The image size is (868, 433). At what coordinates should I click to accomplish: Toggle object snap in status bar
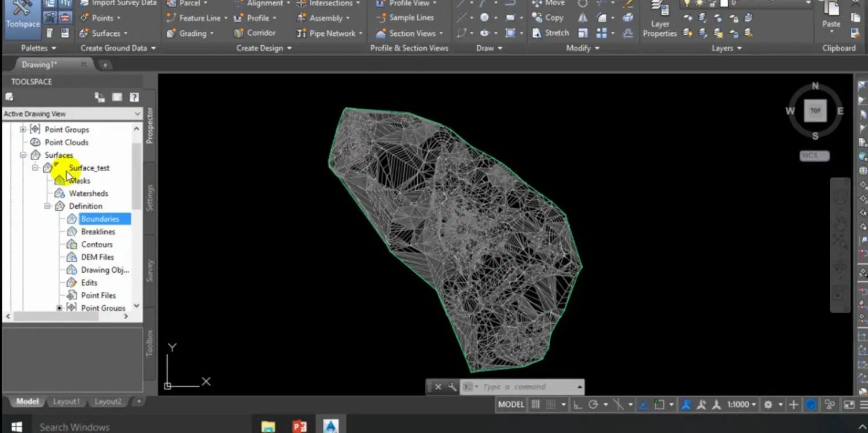coord(659,405)
